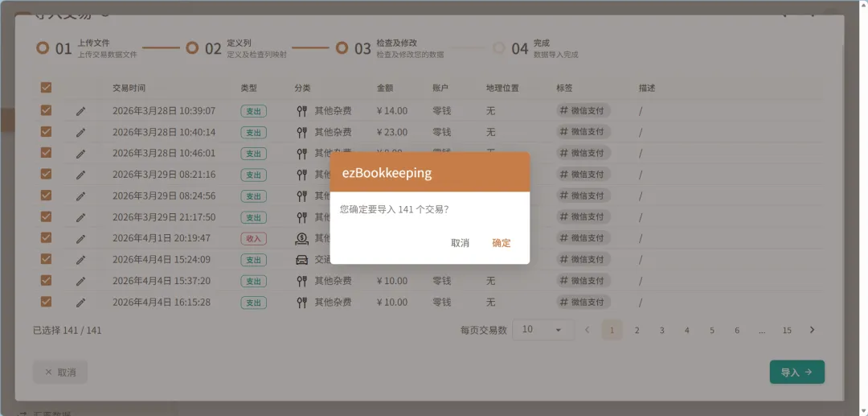Jump to page 3 in pagination
868x416 pixels.
point(661,330)
